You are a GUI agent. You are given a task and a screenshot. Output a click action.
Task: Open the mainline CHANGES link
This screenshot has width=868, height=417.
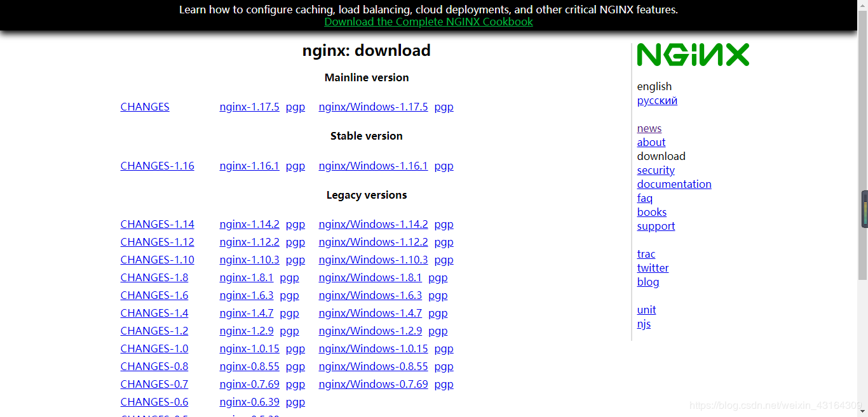pos(145,107)
